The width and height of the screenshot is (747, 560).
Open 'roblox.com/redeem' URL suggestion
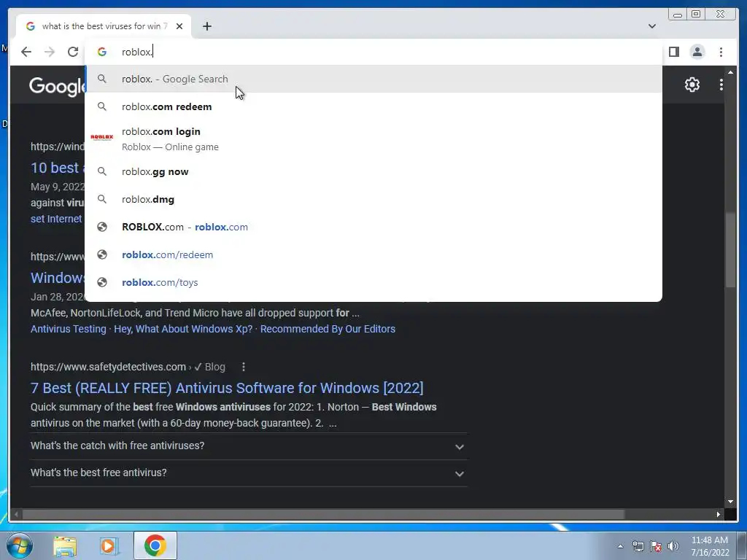tap(373, 254)
